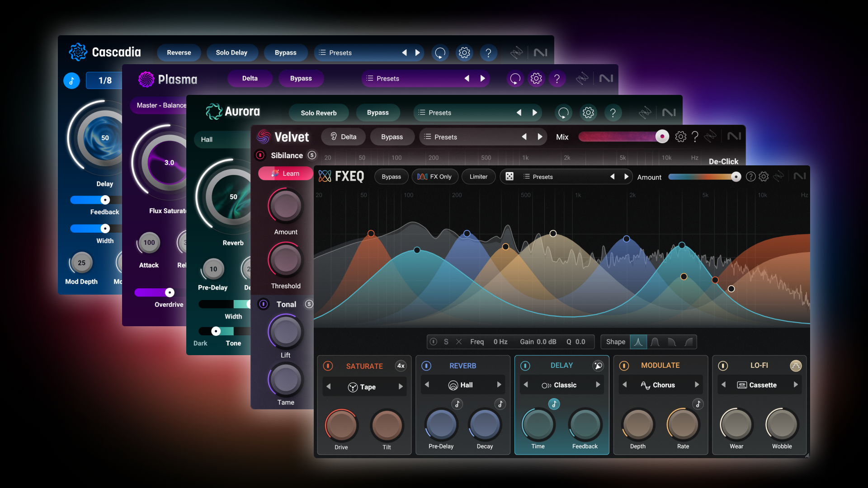Open Aurora Hall reverb type dropdown
The height and width of the screenshot is (488, 868).
(x=222, y=139)
